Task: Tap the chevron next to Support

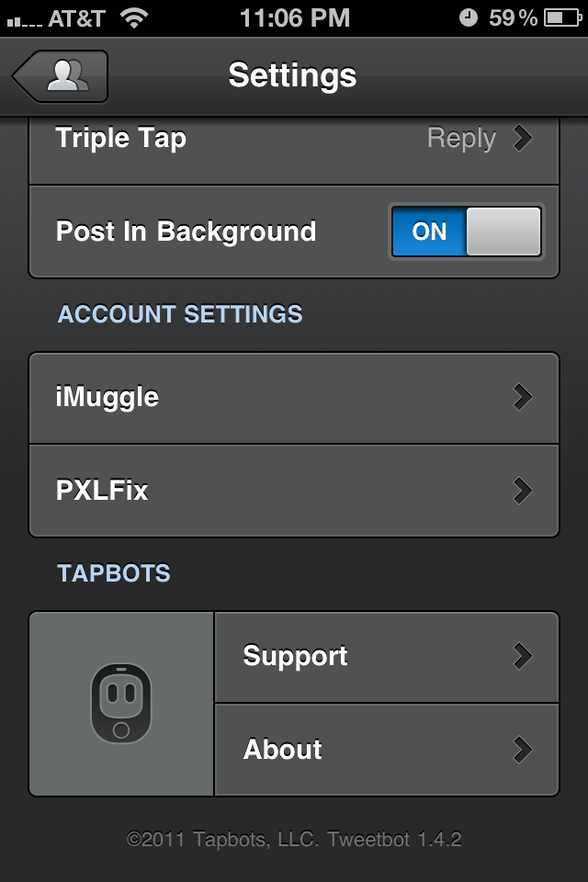Action: (x=524, y=656)
